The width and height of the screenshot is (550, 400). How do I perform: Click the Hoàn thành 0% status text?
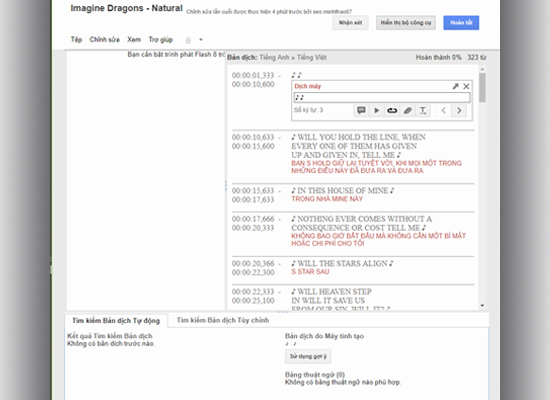click(438, 57)
